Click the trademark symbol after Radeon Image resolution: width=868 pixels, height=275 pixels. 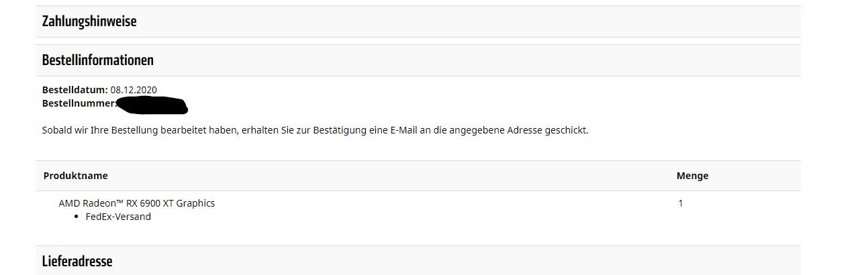point(119,201)
